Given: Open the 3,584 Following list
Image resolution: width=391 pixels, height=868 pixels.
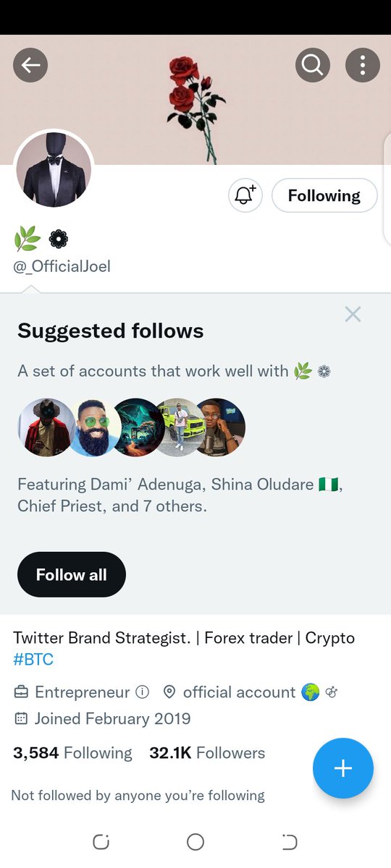Looking at the screenshot, I should pos(72,753).
